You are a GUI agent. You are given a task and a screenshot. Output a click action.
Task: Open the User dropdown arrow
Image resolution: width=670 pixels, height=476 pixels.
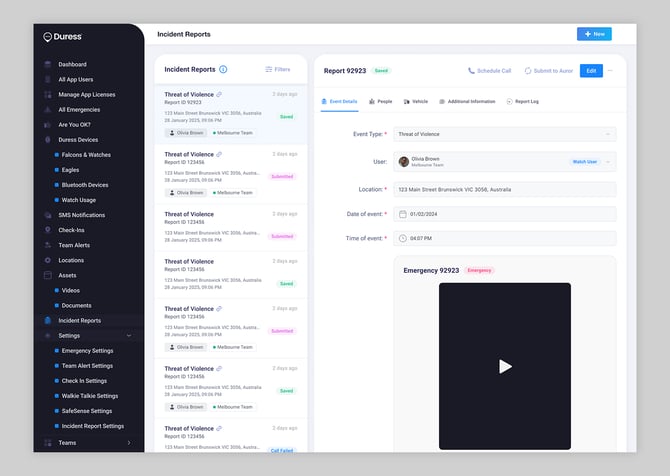point(608,162)
